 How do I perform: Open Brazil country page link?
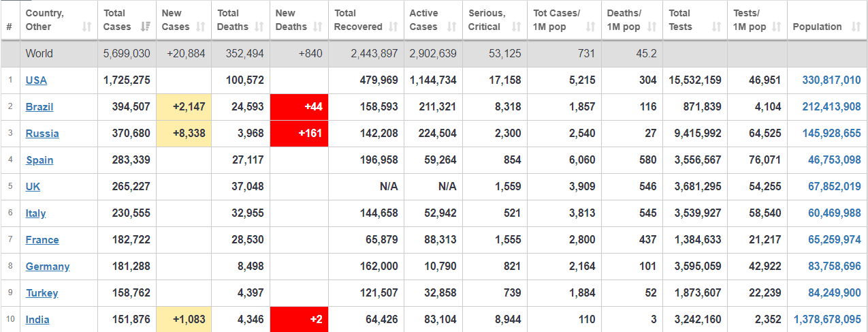[x=39, y=107]
